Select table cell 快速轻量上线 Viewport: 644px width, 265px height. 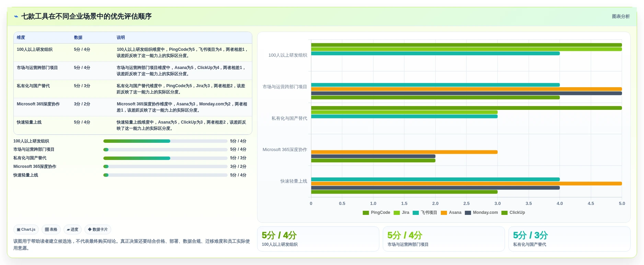click(29, 123)
